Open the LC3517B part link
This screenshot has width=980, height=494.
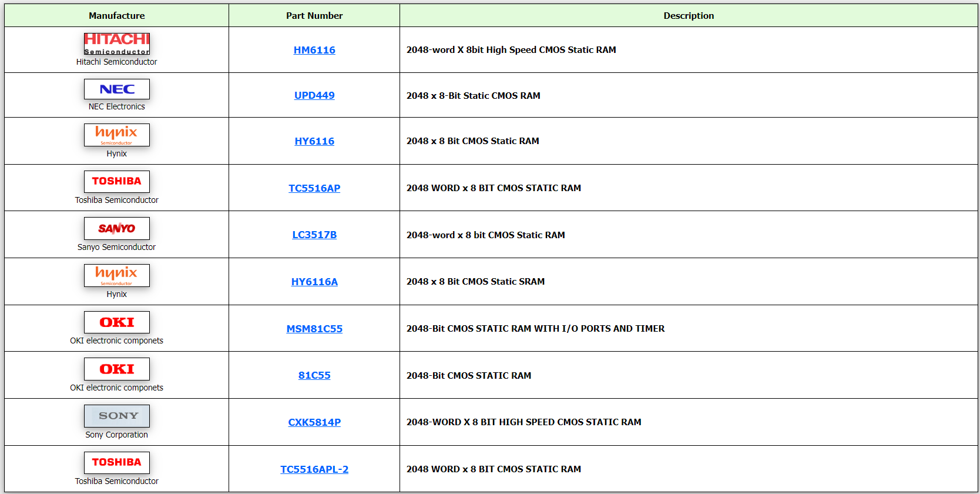(314, 235)
